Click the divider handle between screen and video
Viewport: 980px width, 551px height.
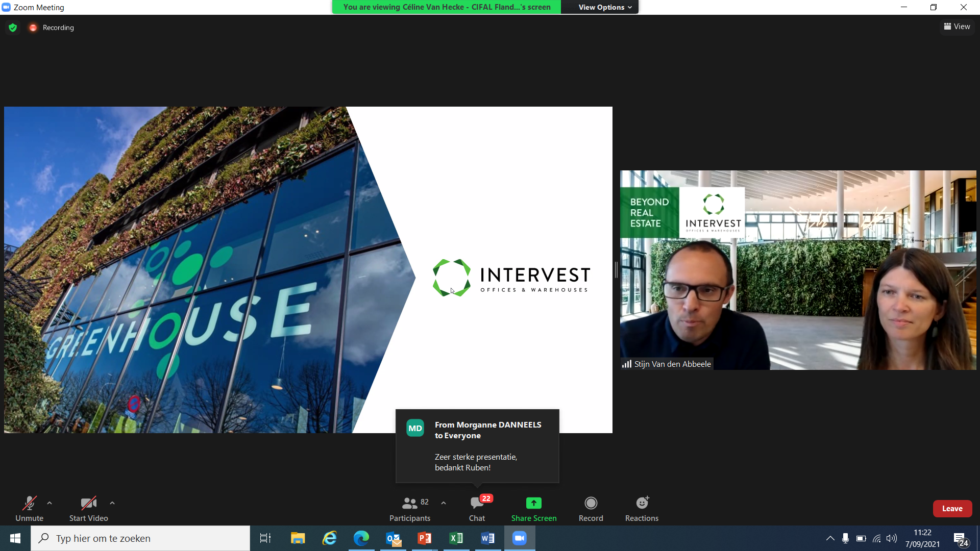[x=616, y=270]
